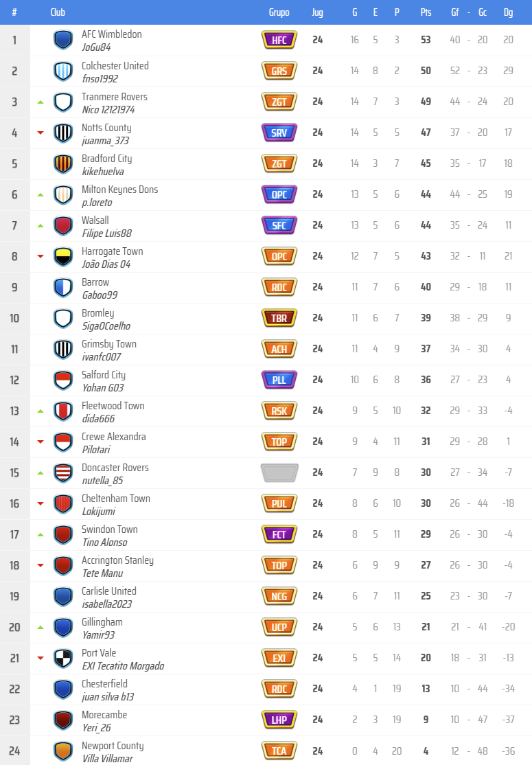Click Newport County's orange crest
This screenshot has width=532, height=765.
coord(63,751)
